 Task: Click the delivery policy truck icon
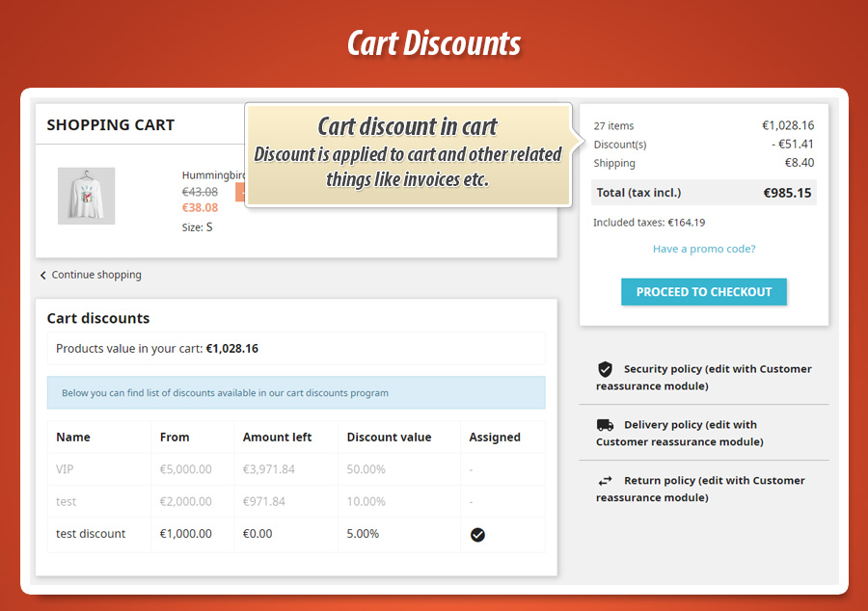pos(605,425)
